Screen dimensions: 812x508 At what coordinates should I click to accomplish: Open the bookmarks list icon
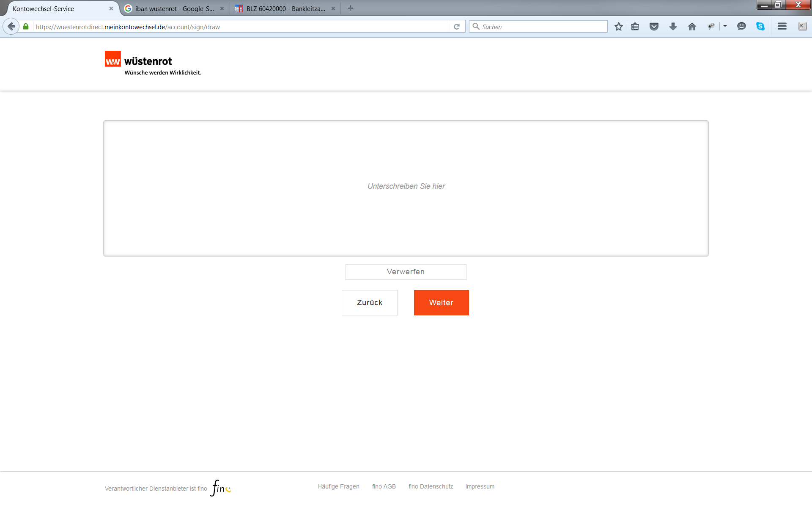(635, 27)
